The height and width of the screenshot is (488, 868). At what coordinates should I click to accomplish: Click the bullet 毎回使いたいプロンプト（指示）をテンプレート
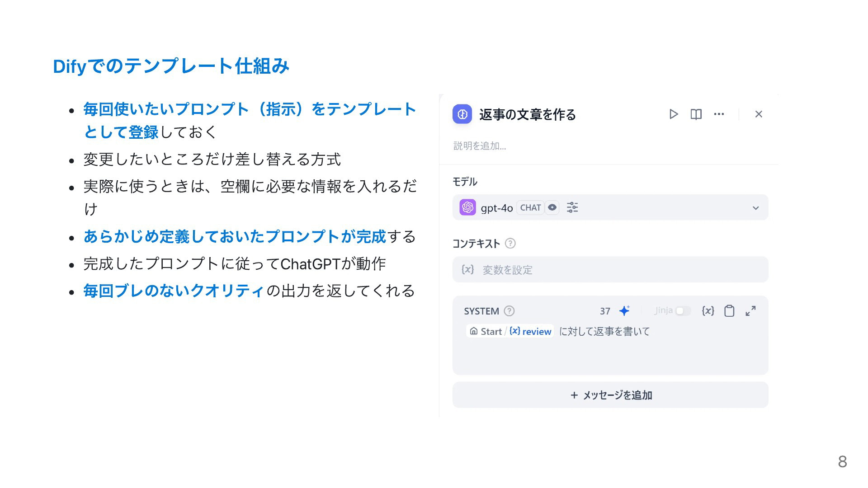tap(250, 109)
